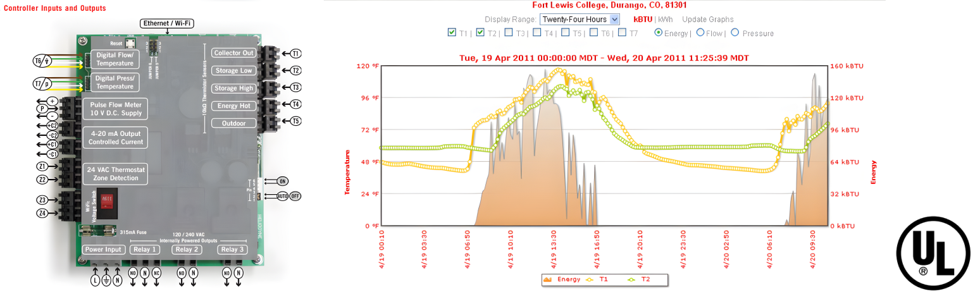Image resolution: width=980 pixels, height=294 pixels.
Task: Click the ON switch position label
Action: tap(283, 181)
